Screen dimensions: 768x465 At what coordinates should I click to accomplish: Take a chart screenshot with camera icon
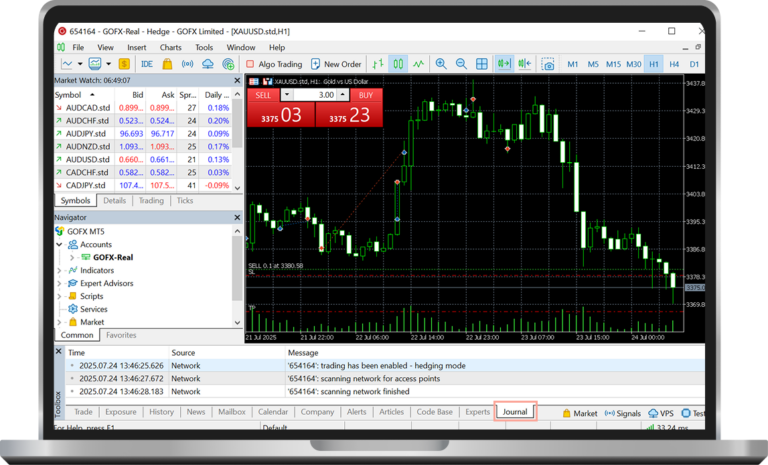pyautogui.click(x=548, y=64)
